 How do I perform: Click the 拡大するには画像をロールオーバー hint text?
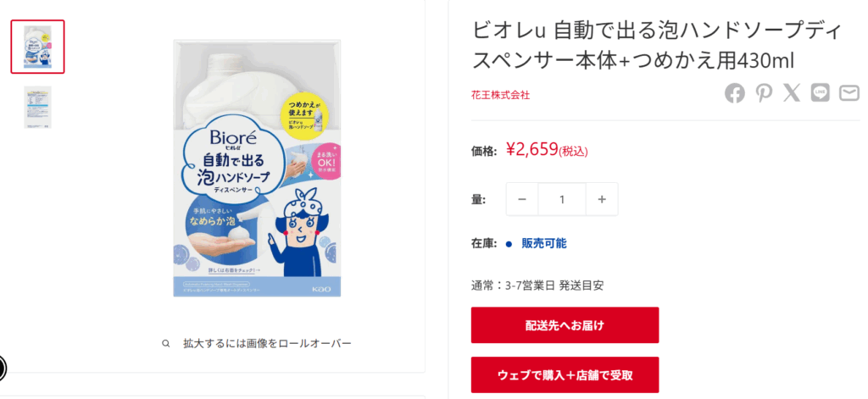click(x=267, y=344)
